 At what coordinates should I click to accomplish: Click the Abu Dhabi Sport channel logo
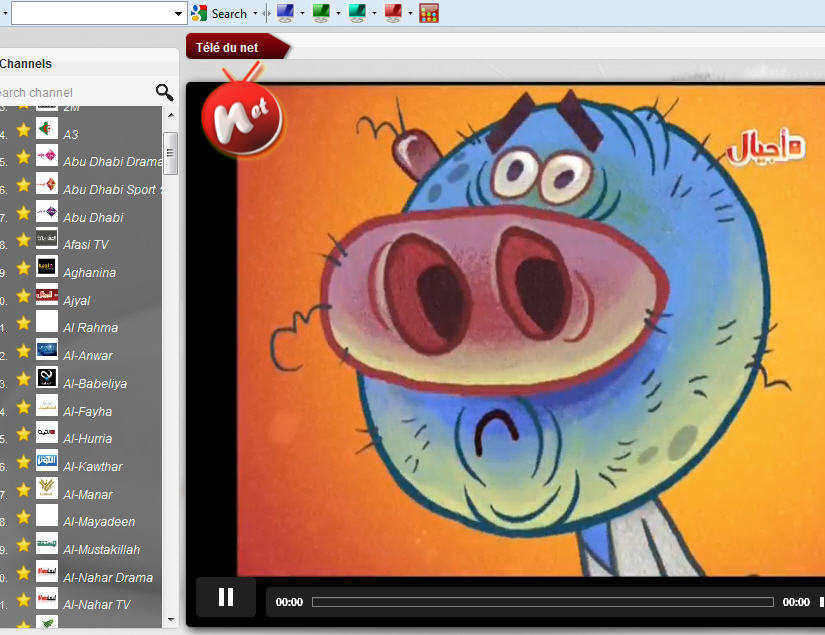pos(47,184)
